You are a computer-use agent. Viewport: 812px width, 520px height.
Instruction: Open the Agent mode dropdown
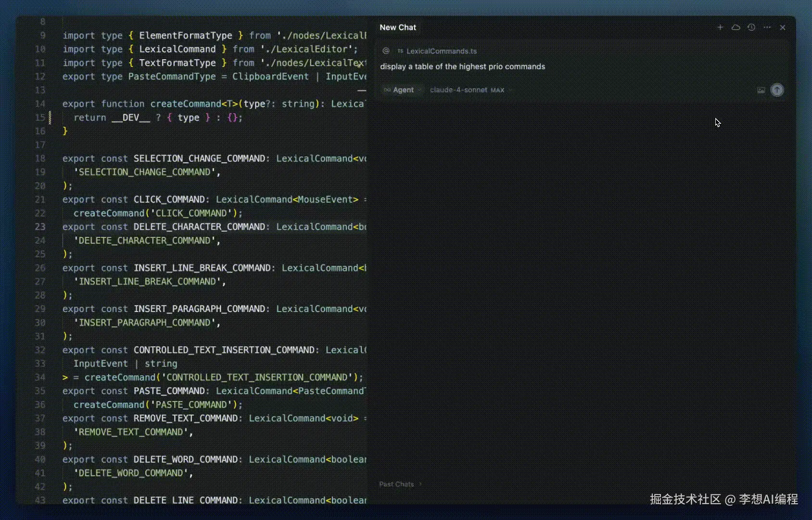pyautogui.click(x=403, y=90)
